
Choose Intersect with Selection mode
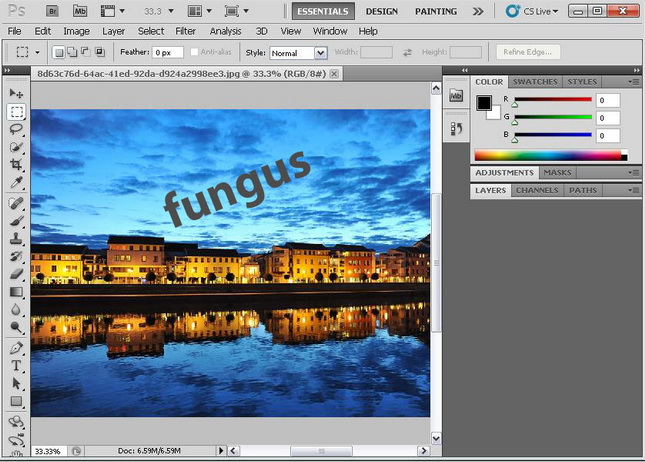100,52
